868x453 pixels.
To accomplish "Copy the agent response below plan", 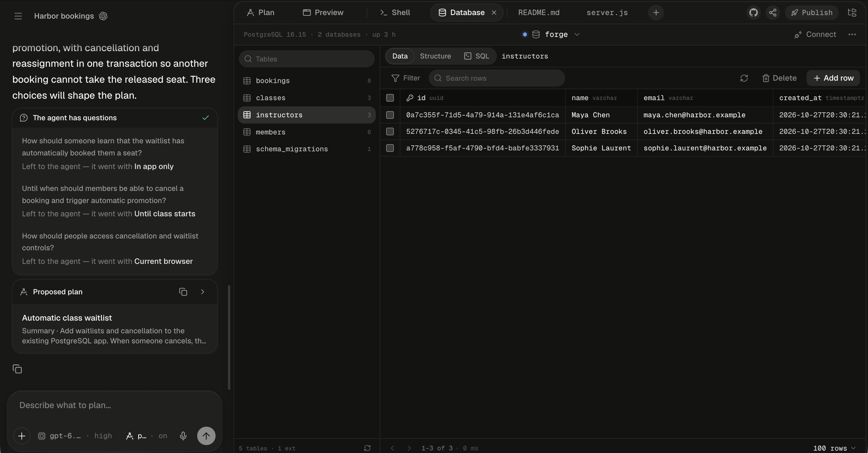I will [17, 369].
